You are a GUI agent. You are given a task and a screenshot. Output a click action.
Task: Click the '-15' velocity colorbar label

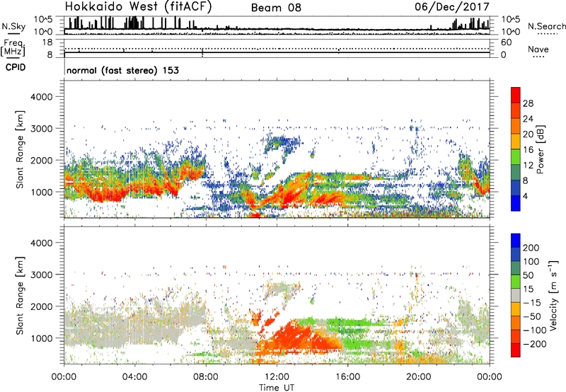[x=532, y=302]
